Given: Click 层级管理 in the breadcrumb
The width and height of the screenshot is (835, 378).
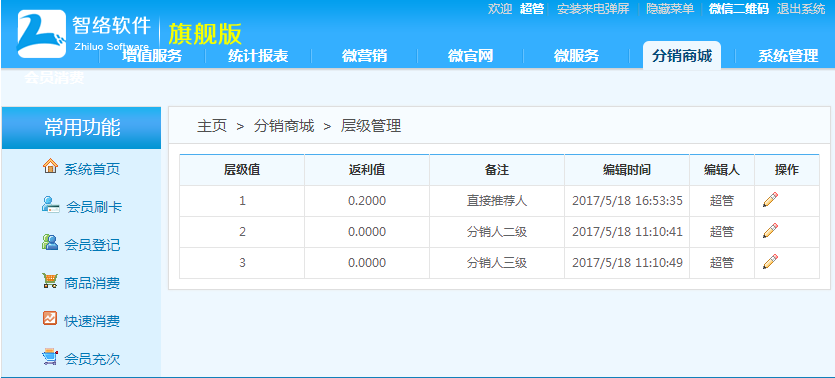Looking at the screenshot, I should [x=371, y=126].
